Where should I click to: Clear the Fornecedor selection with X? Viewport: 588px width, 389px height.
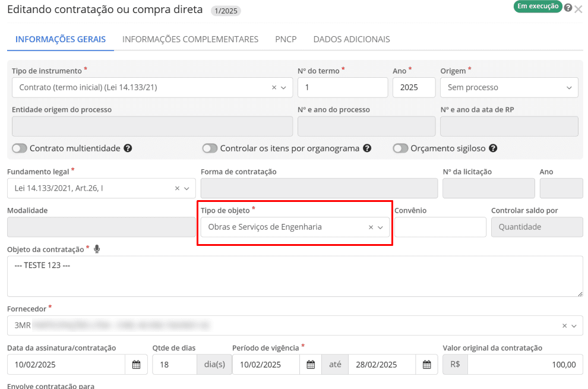(x=564, y=325)
